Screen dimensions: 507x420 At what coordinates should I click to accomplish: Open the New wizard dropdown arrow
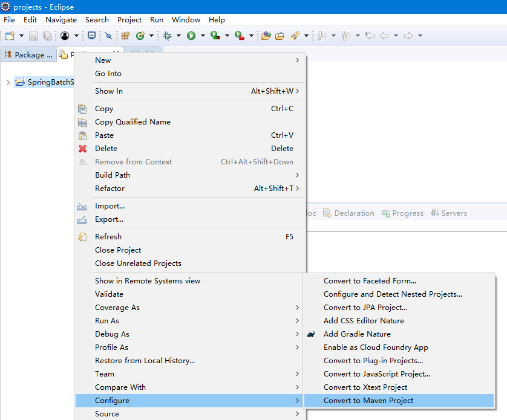(21, 36)
